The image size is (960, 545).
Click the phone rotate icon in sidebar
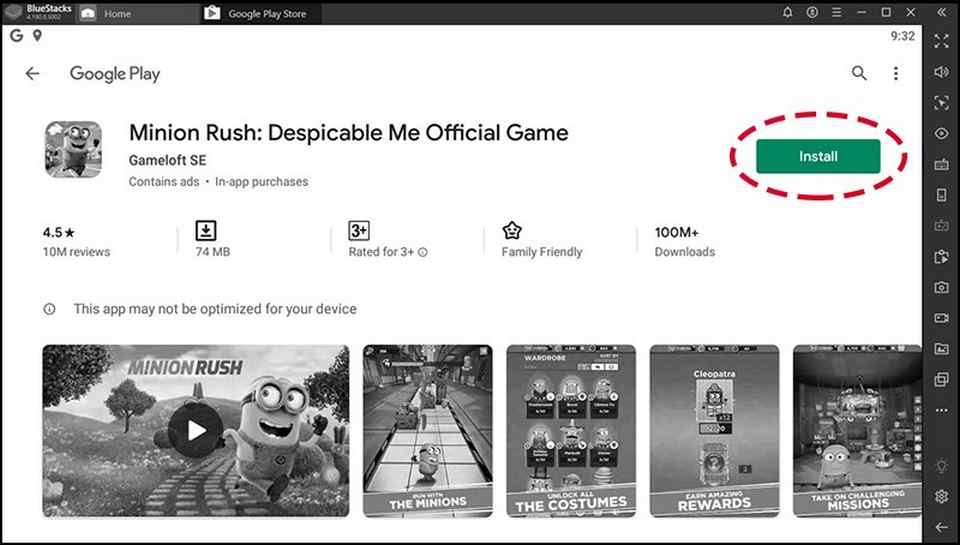(x=942, y=195)
